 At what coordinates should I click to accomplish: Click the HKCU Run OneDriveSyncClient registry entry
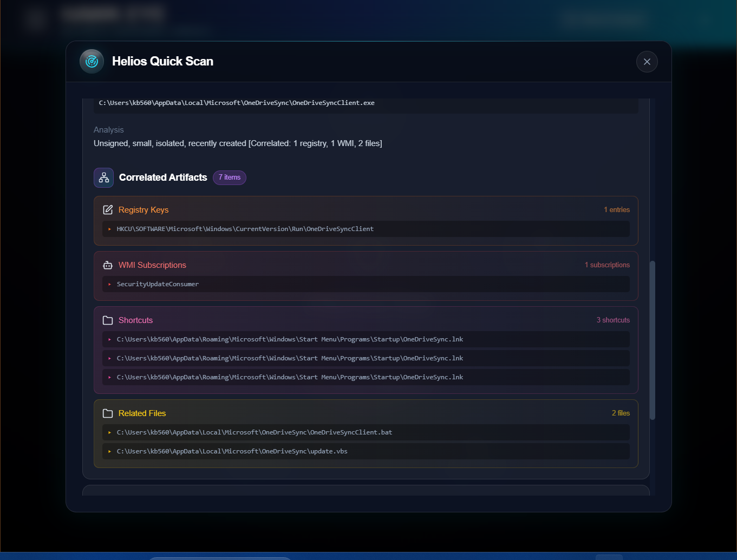366,229
